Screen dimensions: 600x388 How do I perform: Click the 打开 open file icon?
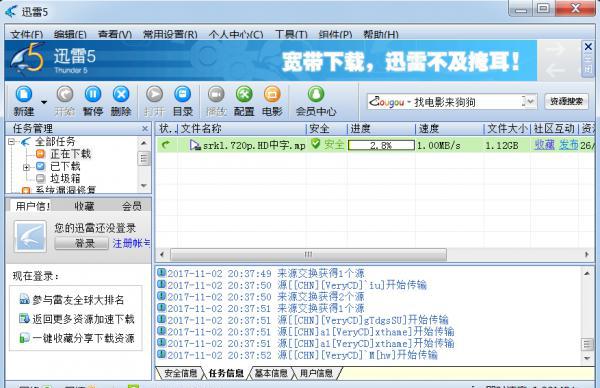155,95
